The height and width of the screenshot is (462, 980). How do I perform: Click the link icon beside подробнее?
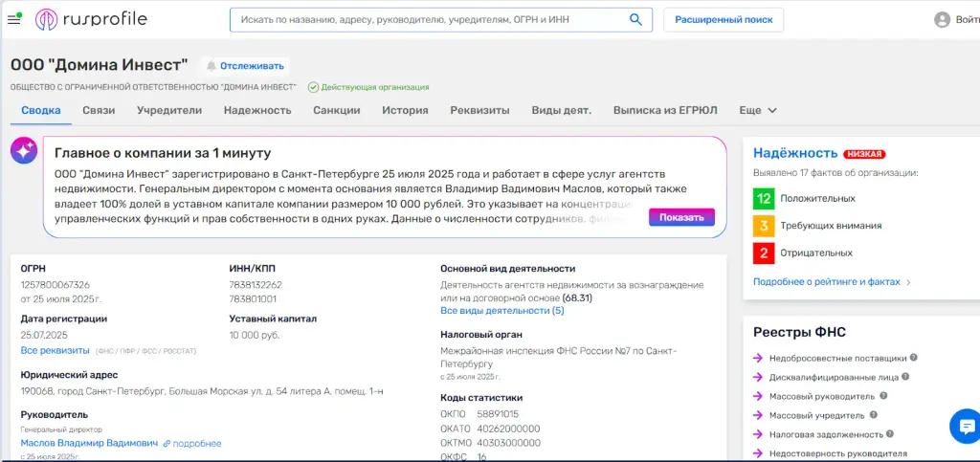click(167, 443)
